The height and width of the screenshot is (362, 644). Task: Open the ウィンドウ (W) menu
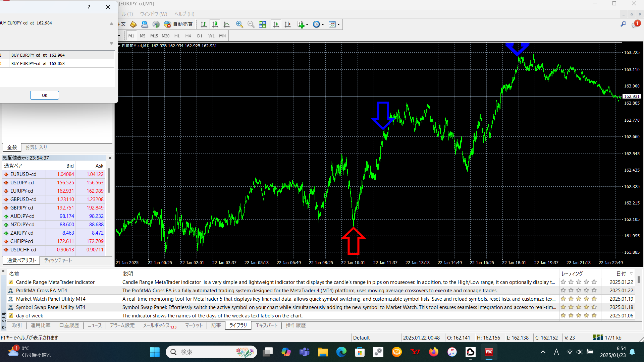[x=153, y=14]
